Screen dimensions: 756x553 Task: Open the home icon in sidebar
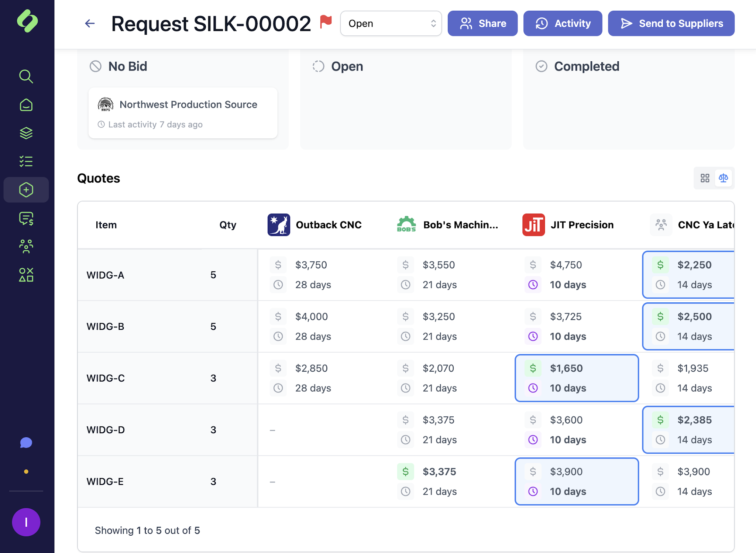click(26, 105)
